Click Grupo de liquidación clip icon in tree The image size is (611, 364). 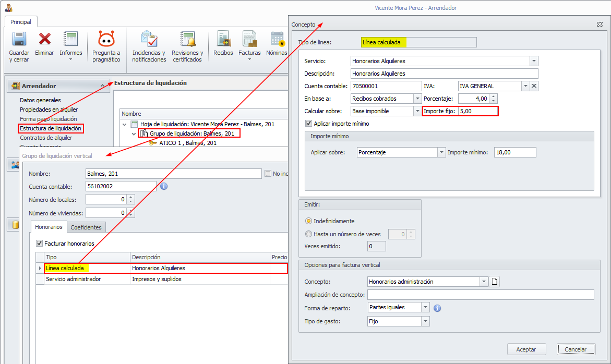click(144, 134)
